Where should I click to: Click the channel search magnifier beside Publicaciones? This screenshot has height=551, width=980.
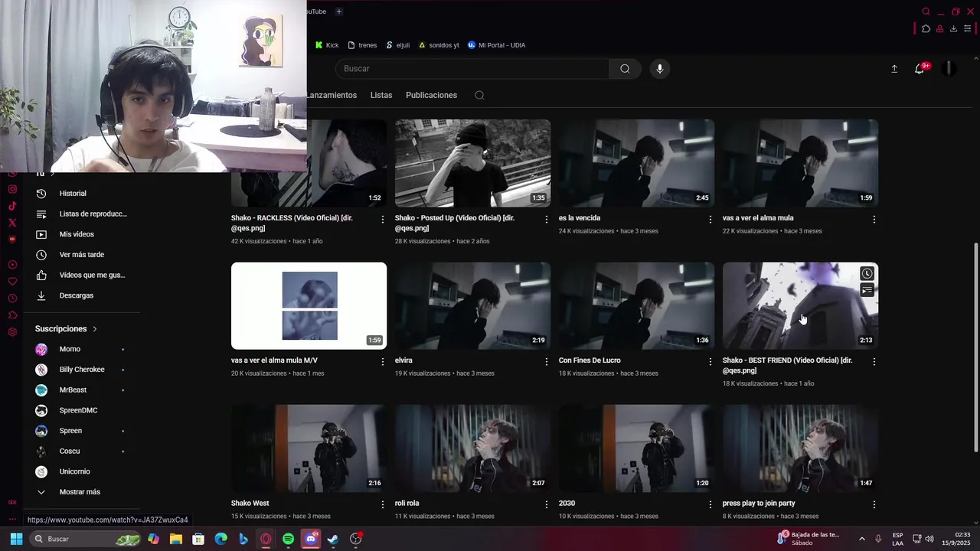[x=479, y=96]
